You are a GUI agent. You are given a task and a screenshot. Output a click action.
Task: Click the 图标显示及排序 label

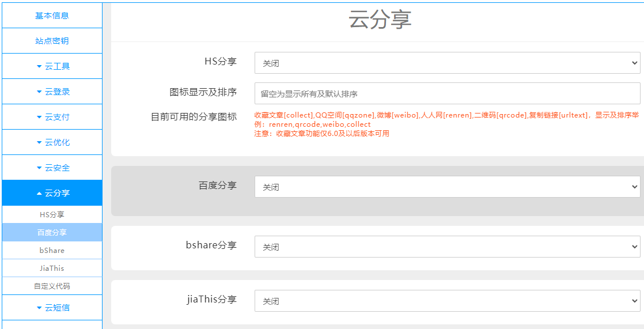(x=203, y=92)
